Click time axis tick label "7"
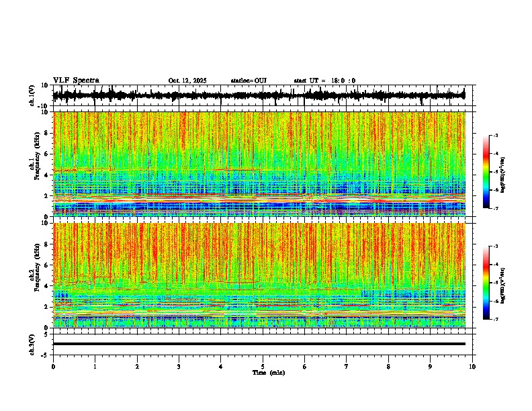 (x=347, y=367)
